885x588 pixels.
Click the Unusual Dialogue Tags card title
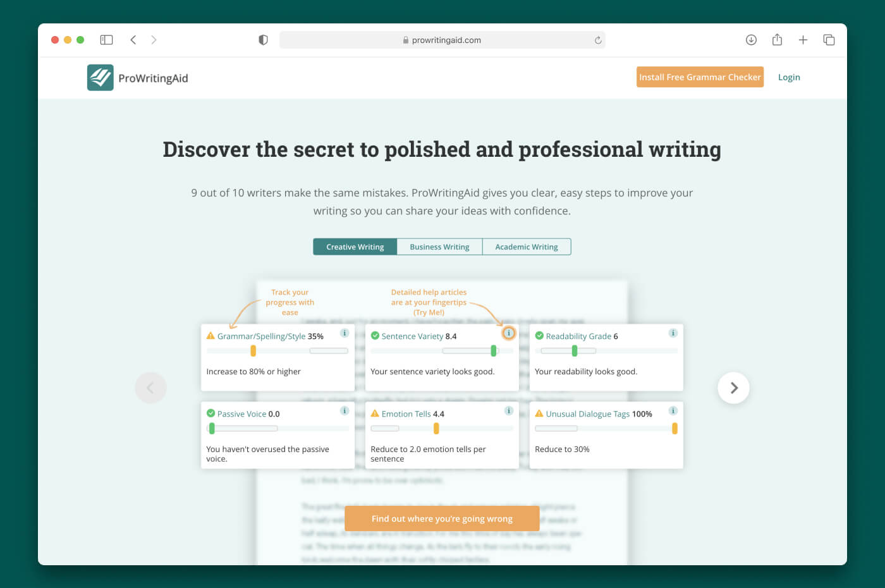pyautogui.click(x=588, y=414)
